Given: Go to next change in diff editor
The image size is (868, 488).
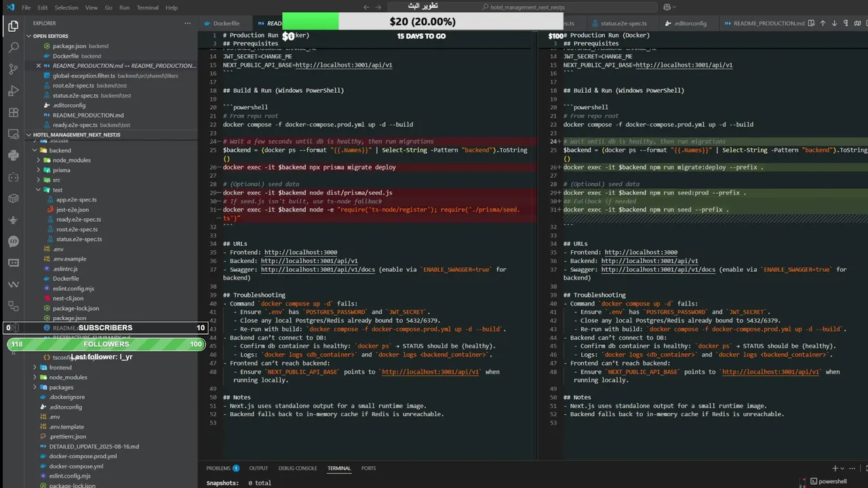Looking at the screenshot, I should click(835, 23).
